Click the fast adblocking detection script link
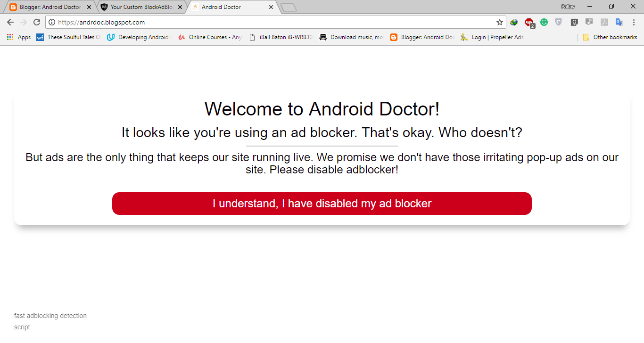644x343 pixels. click(50, 321)
